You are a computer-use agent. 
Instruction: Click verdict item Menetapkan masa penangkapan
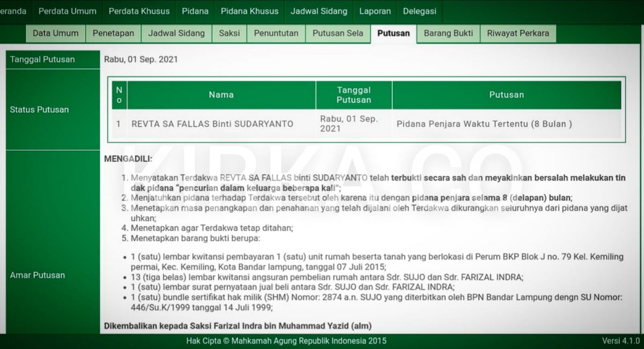click(378, 213)
